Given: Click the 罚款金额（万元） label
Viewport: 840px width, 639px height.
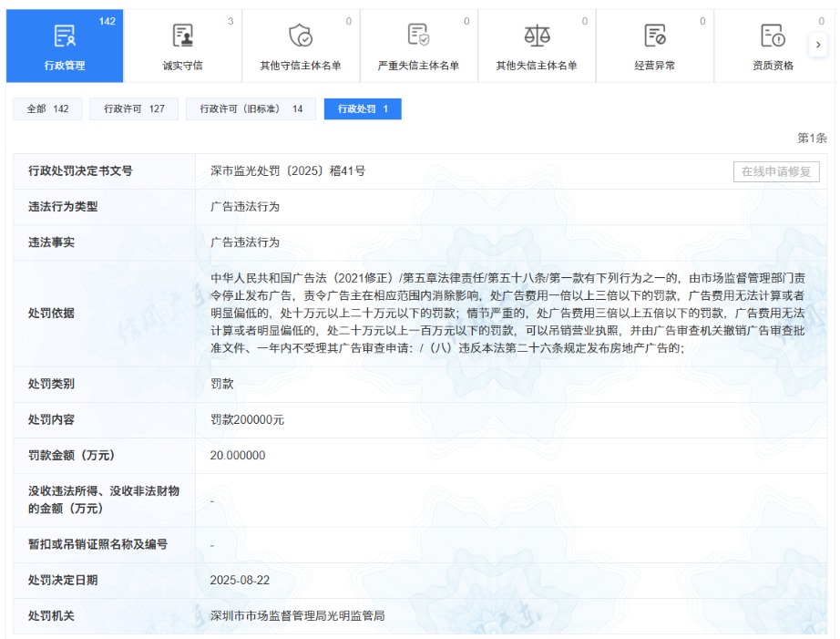Looking at the screenshot, I should click(x=71, y=456).
